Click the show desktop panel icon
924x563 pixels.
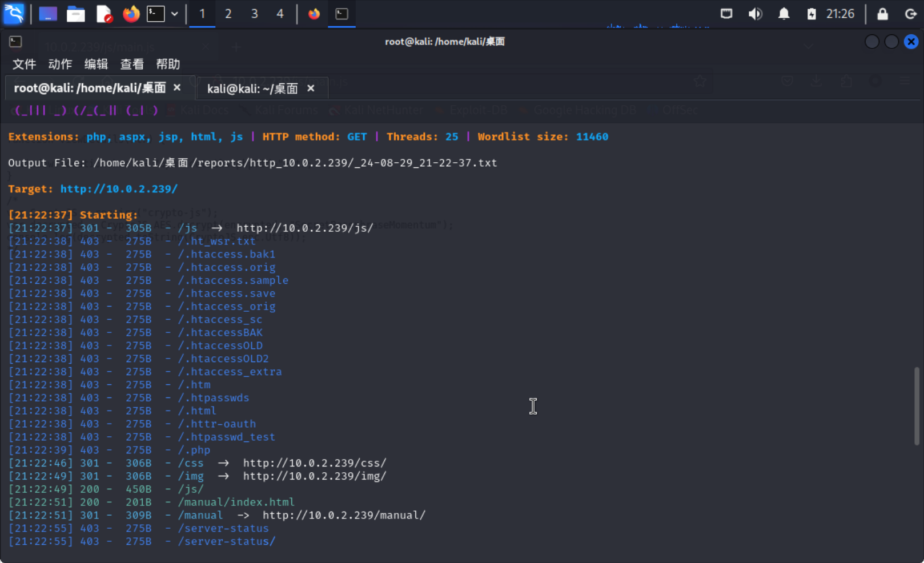tap(48, 14)
